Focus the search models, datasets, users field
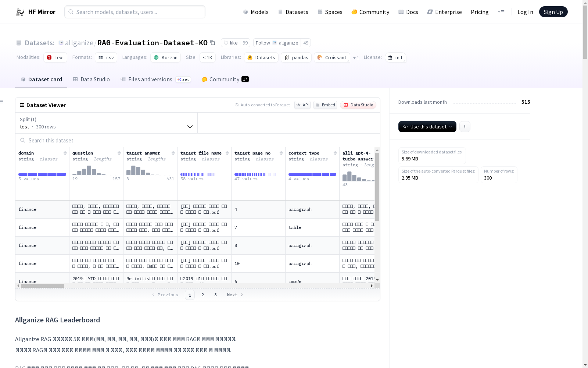The height and width of the screenshot is (368, 588). [135, 12]
